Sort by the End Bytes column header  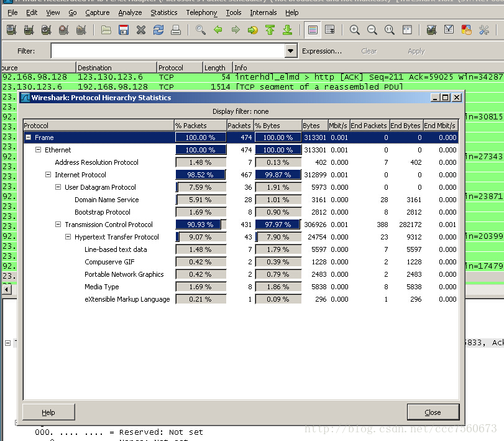406,126
